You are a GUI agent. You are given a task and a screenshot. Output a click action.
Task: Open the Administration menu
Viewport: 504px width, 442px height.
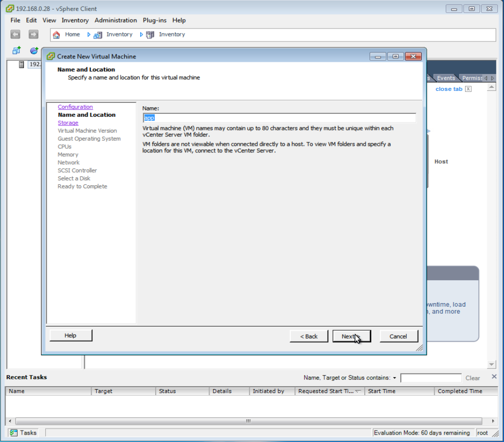click(116, 20)
